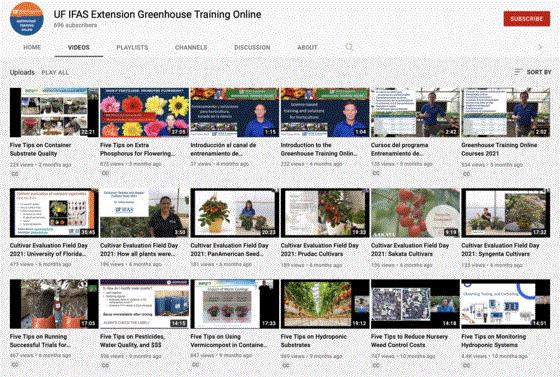This screenshot has width=560, height=377.
Task: Play Five Tips on Monitoring Hydroponic Systems thumbnail
Action: click(506, 304)
